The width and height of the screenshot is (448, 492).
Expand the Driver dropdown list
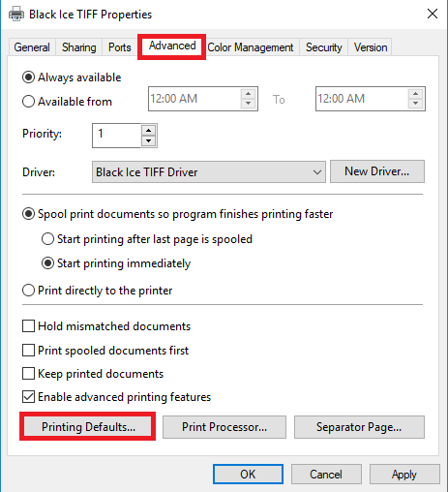pos(209,172)
